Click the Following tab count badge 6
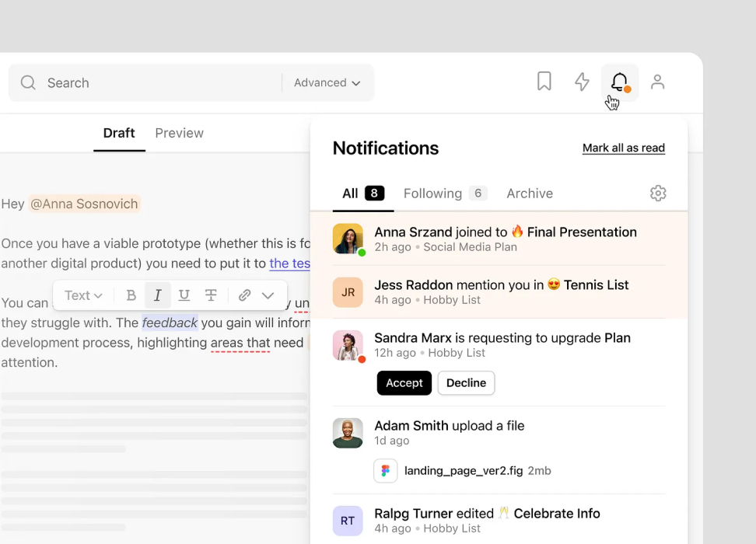Screen dimensions: 756x544 pyautogui.click(x=478, y=194)
